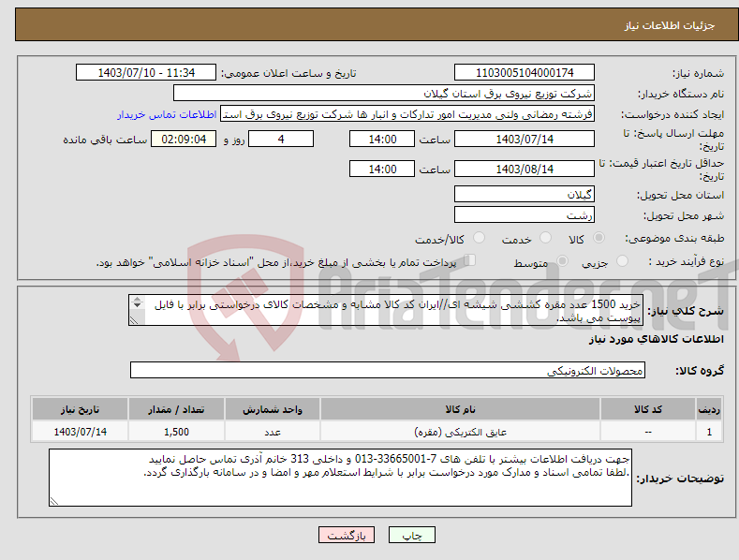Click the واحد شمارش column header
Image resolution: width=739 pixels, height=560 pixels.
(x=273, y=409)
